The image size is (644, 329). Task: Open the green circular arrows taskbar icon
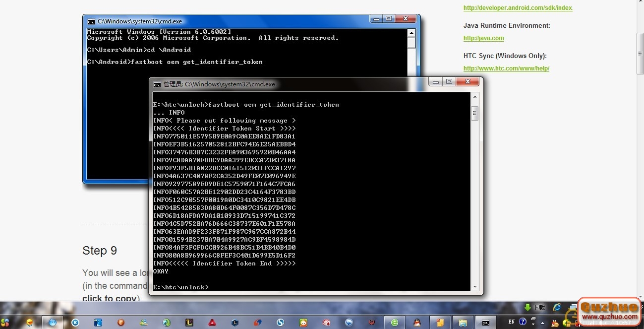(166, 323)
